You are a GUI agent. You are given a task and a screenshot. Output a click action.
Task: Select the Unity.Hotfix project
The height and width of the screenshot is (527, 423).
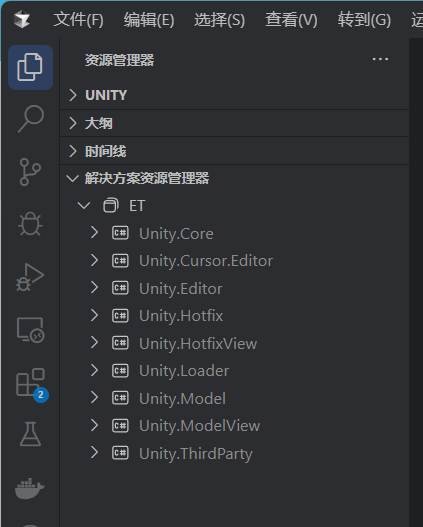pyautogui.click(x=181, y=316)
